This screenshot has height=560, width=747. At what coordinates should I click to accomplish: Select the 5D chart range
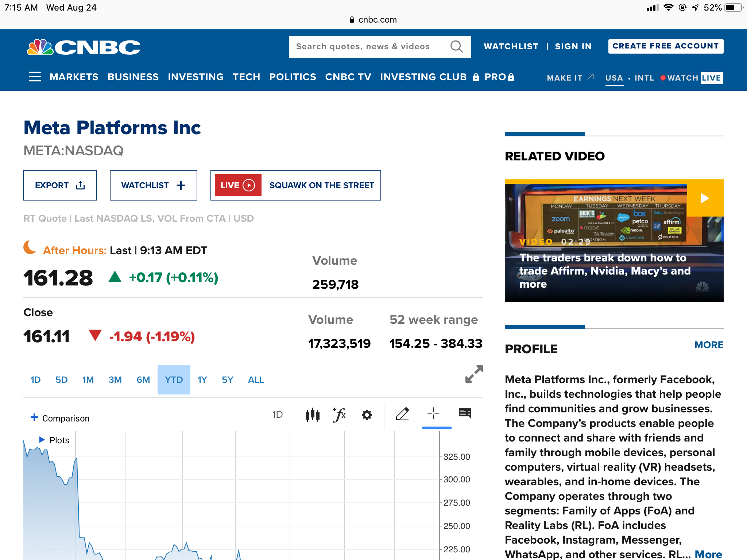tap(62, 380)
